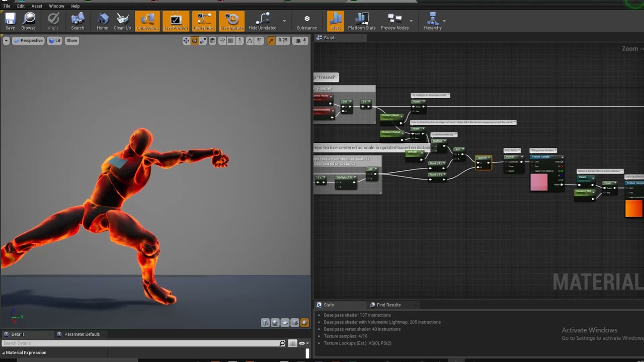Open the camera speed dropdown

point(300,41)
